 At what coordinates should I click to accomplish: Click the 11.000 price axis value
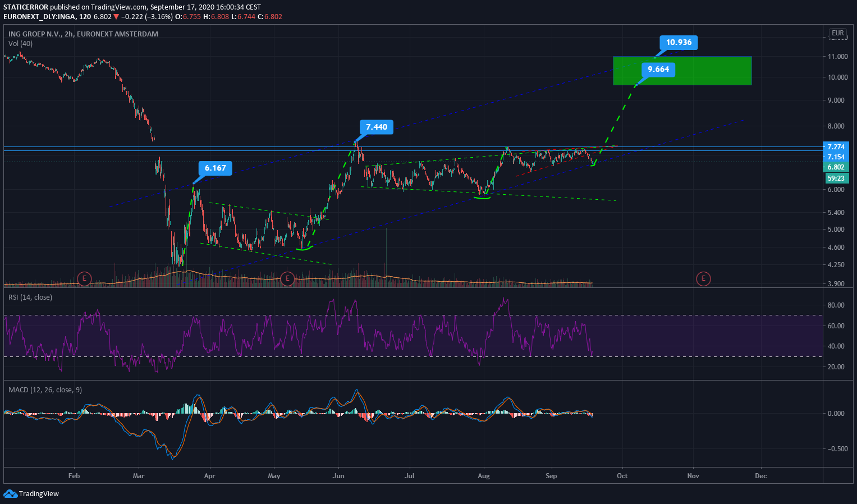point(837,57)
